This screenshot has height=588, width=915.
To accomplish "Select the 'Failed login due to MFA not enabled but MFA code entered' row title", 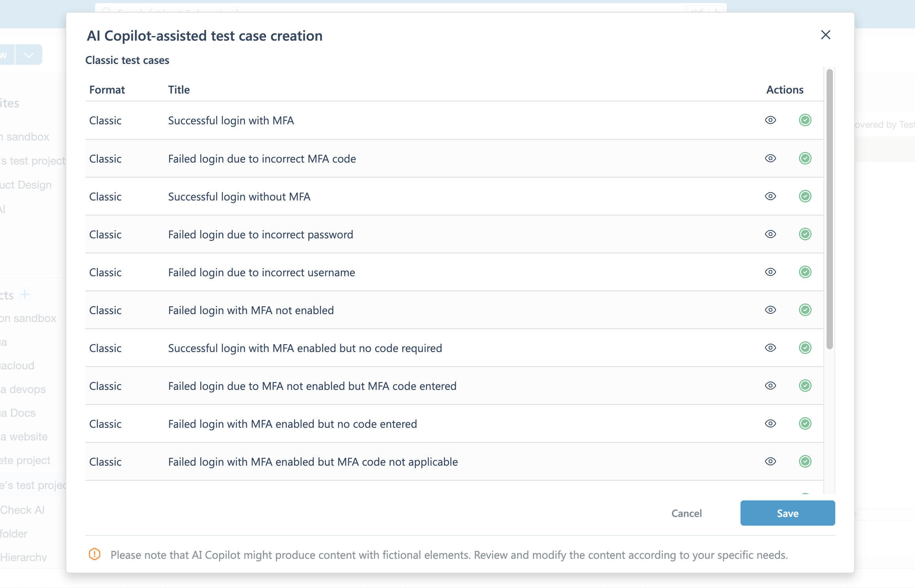I will 312,386.
